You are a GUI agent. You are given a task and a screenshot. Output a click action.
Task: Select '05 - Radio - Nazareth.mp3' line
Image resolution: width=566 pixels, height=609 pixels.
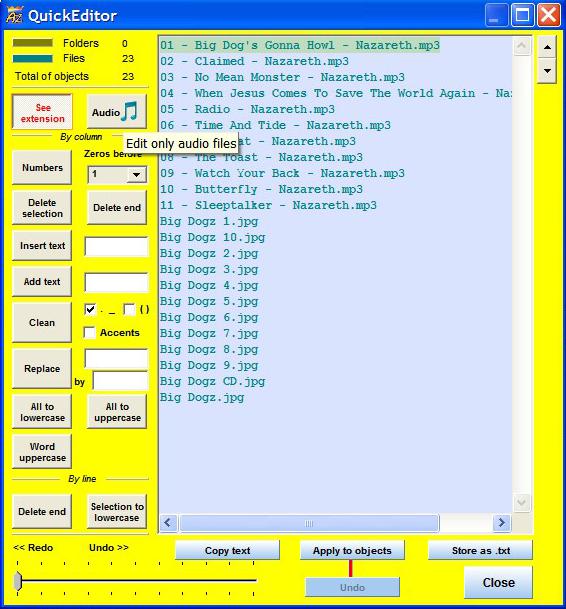tap(247, 109)
